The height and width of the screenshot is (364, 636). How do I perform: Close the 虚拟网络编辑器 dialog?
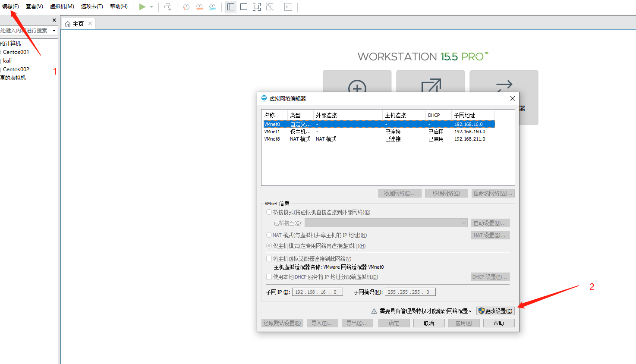(513, 98)
